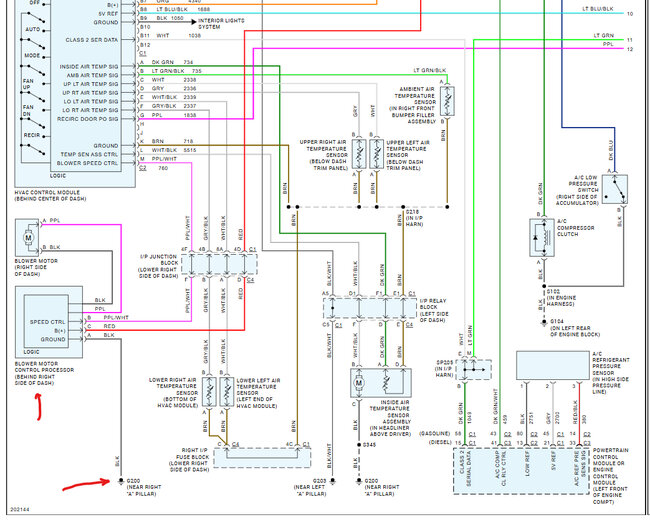Click the 'MODE' switch label
This screenshot has width=650, height=520.
tap(32, 56)
